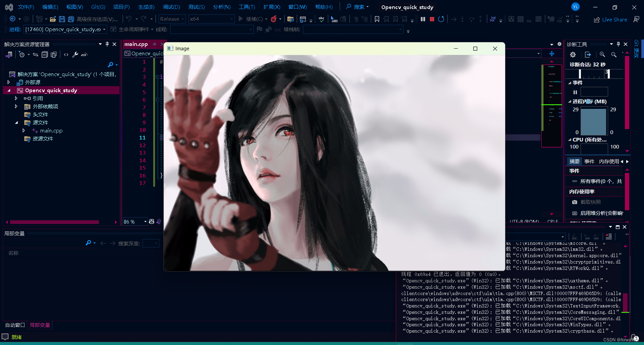Clear all output in the Output window
The image size is (644, 345).
[x=609, y=236]
